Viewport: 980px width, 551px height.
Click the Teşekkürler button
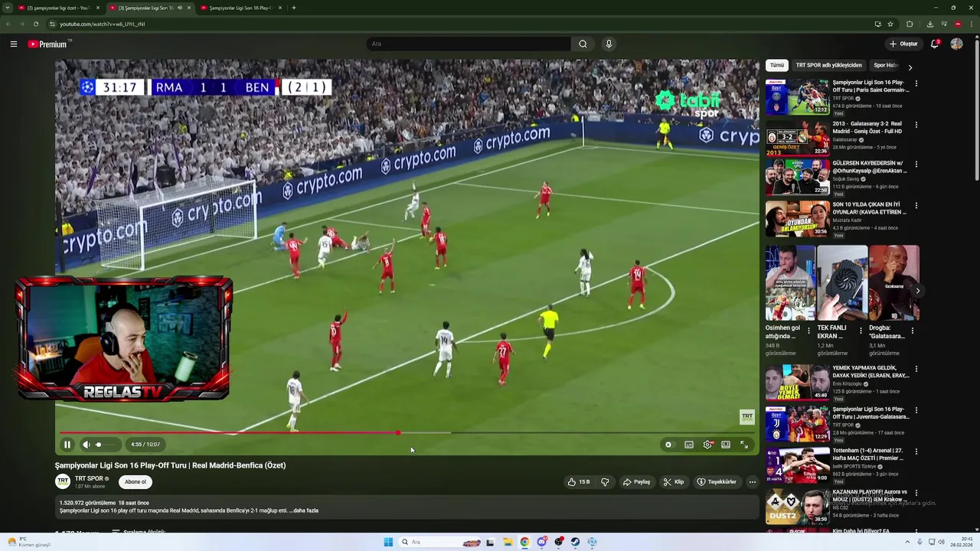717,482
